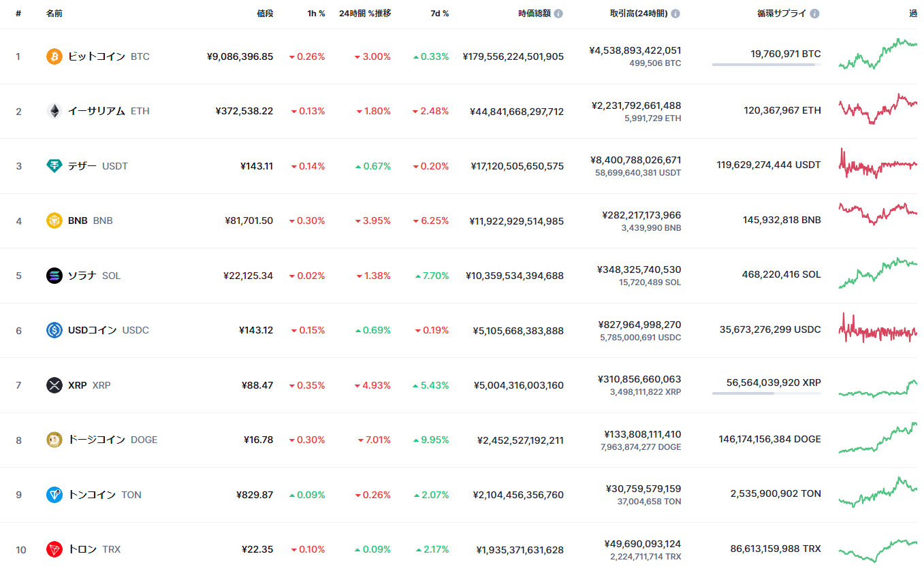Image resolution: width=924 pixels, height=569 pixels.
Task: Sort by 名前 column header
Action: coord(54,14)
